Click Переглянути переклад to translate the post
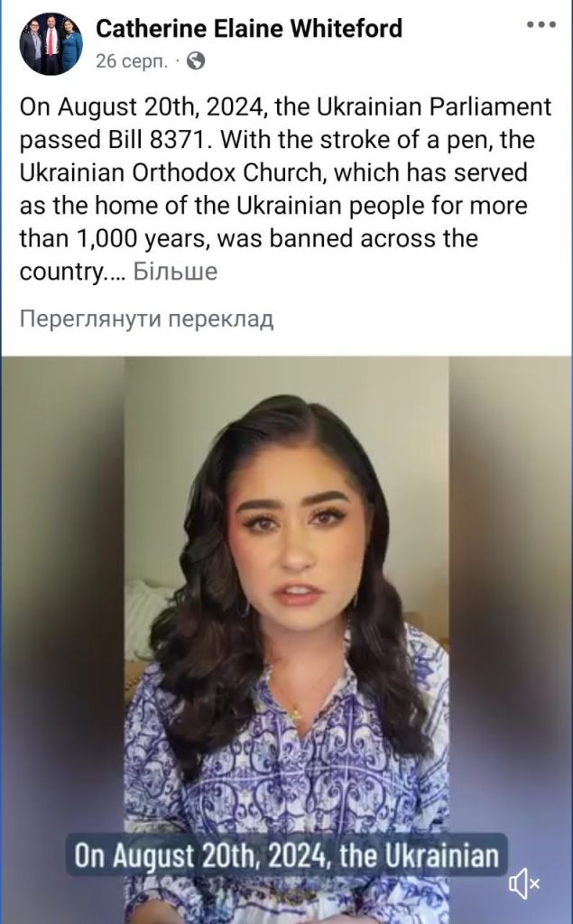The height and width of the screenshot is (924, 573). (x=147, y=319)
